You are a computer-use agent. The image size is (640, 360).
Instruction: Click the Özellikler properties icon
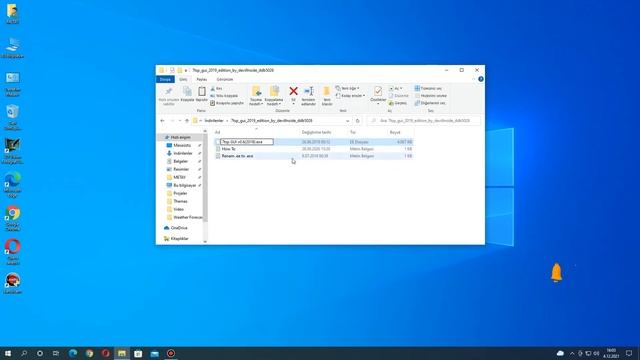pos(378,91)
